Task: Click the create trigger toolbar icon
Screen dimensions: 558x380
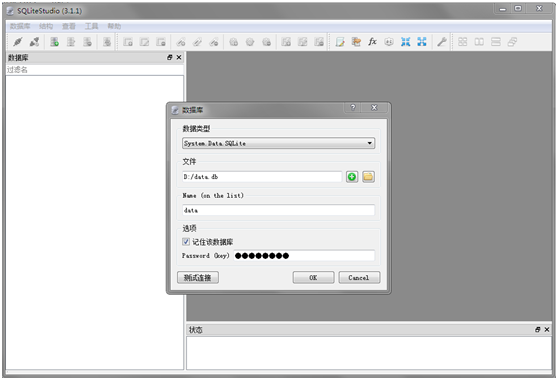Action: point(233,42)
